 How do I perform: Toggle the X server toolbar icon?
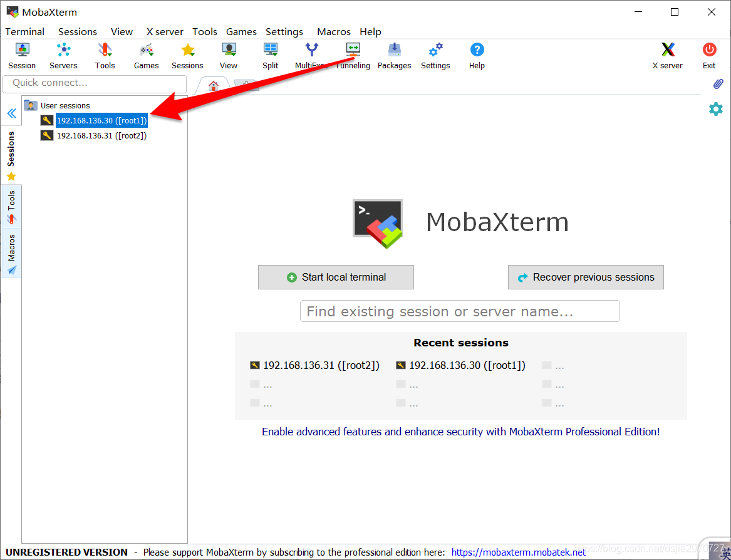[x=668, y=56]
